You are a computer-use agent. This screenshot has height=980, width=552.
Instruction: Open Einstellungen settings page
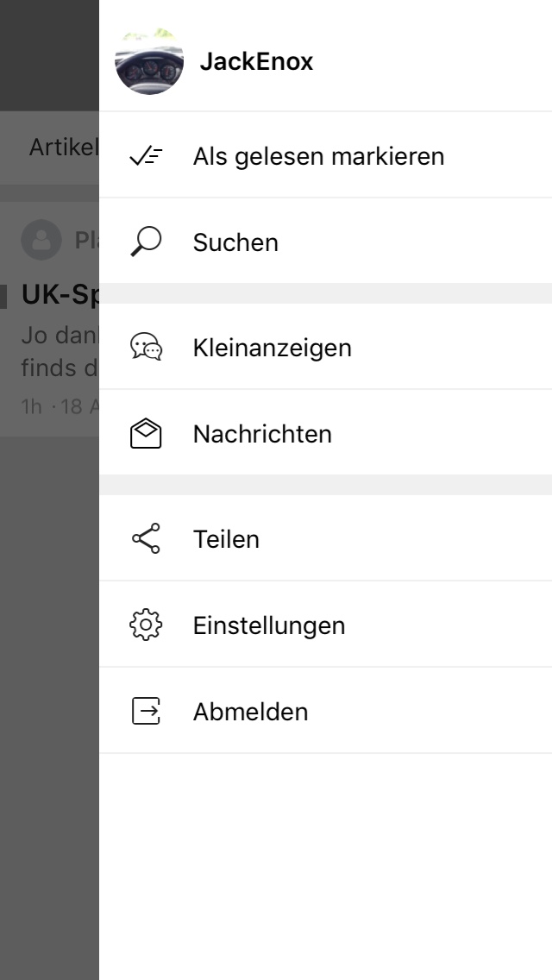pos(269,626)
